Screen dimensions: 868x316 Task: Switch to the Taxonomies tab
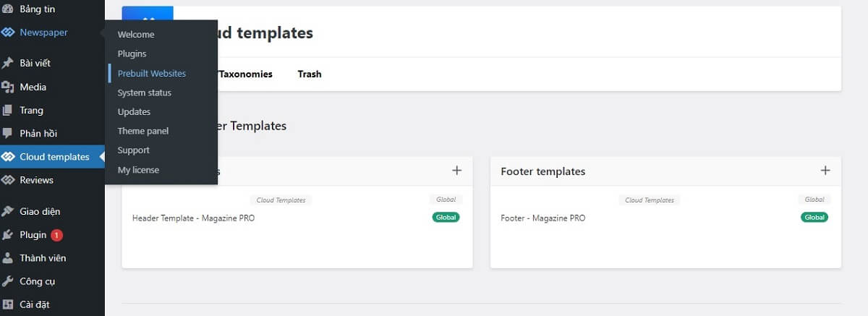pos(245,74)
